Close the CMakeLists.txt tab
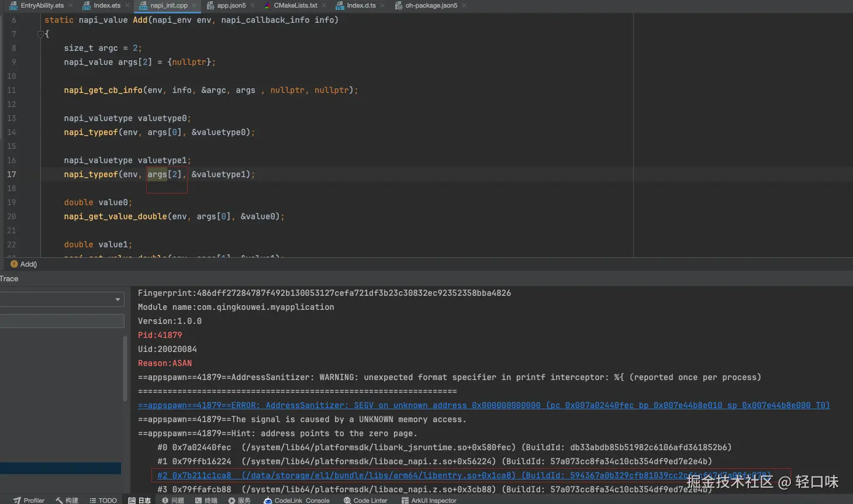The height and width of the screenshot is (504, 853). (324, 5)
